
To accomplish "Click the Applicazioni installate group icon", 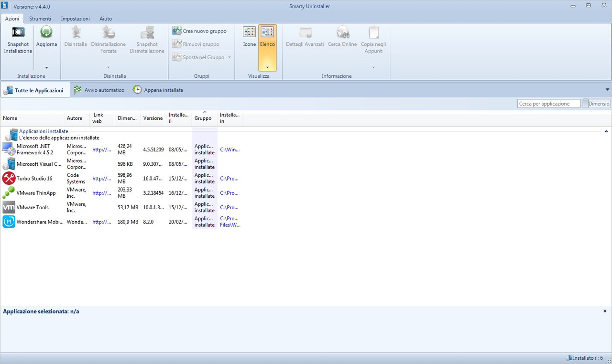I will pyautogui.click(x=11, y=135).
